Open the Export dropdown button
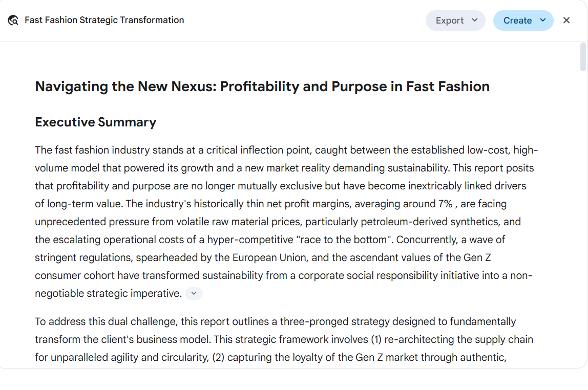The image size is (588, 390). pyautogui.click(x=455, y=20)
